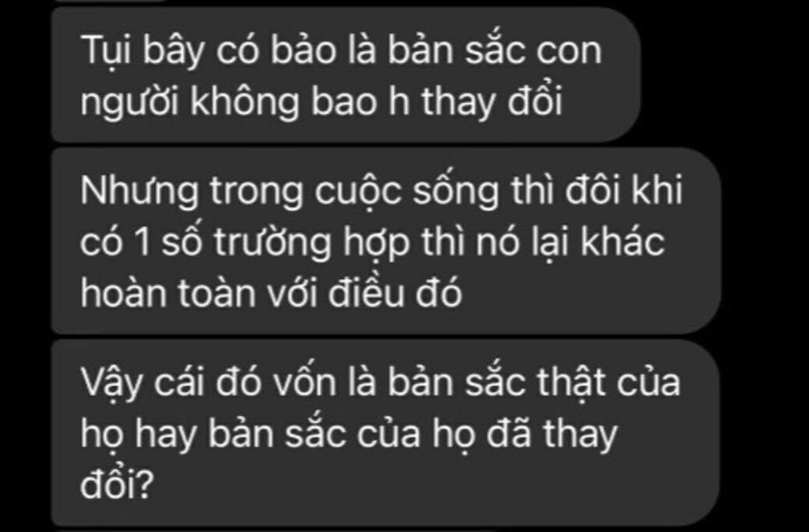The height and width of the screenshot is (532, 809).
Task: Tap the message beginning "Nhưng trong cuộc sống"
Action: 386,241
